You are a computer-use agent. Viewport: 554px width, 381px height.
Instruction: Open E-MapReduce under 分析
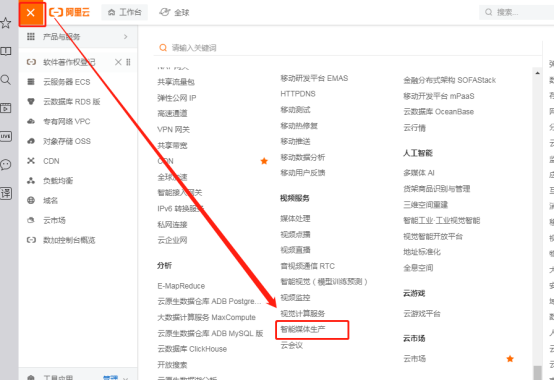click(x=181, y=286)
